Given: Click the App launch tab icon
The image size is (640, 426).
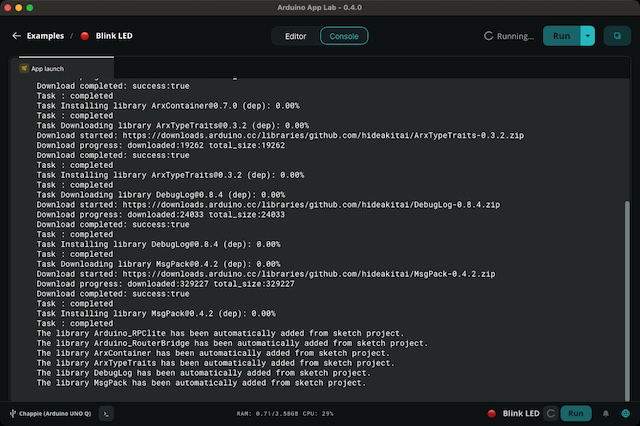Looking at the screenshot, I should point(25,69).
